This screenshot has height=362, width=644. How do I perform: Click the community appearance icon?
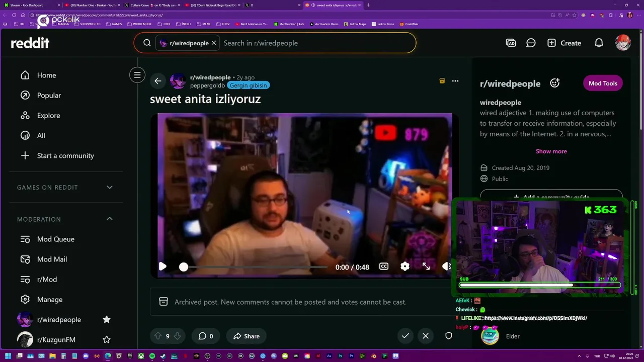coord(554,83)
